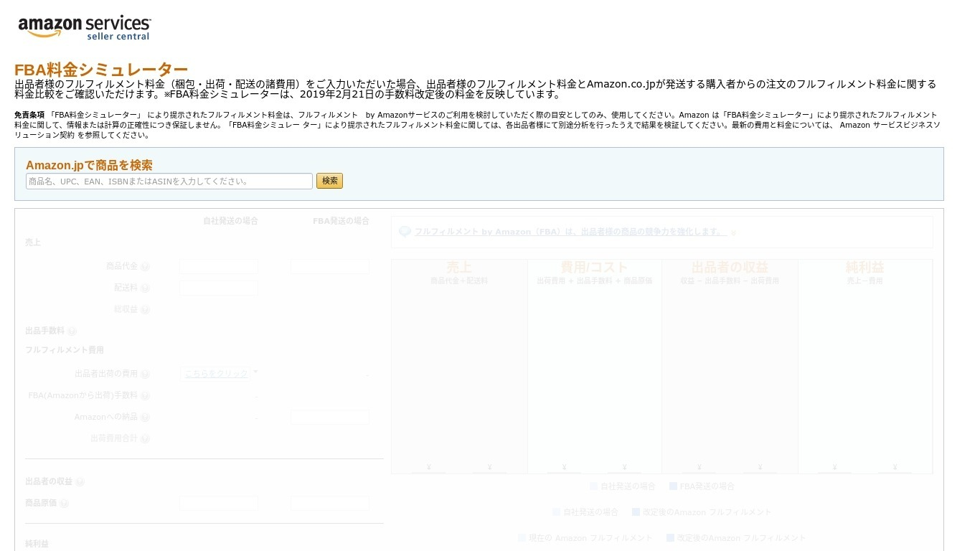Click subtitle 収益 − 出品手数料 − 出荷費用
Image resolution: width=980 pixels, height=551 pixels.
[x=730, y=281]
